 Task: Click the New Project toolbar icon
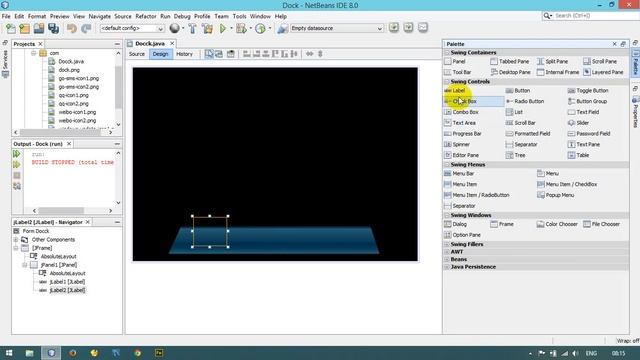click(x=24, y=28)
